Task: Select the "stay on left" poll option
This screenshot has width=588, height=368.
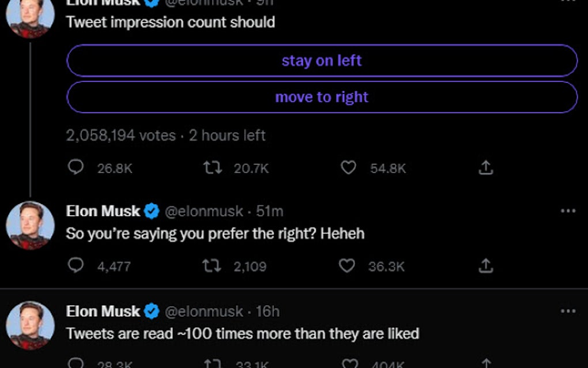Action: coord(322,61)
